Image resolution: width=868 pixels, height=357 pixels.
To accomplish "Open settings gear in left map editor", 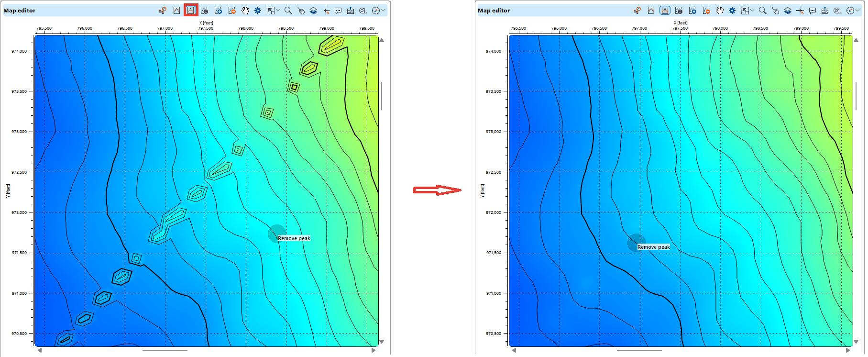I will tap(258, 10).
